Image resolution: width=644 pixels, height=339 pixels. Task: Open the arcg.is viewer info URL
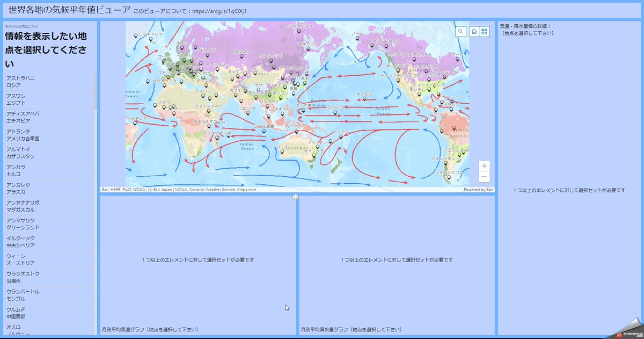point(219,10)
